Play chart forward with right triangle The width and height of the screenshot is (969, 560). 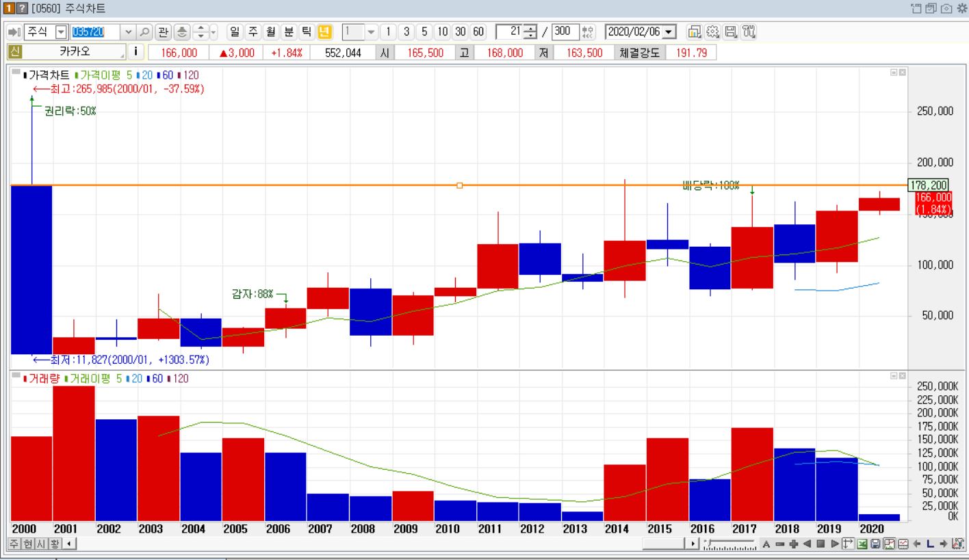point(835,544)
